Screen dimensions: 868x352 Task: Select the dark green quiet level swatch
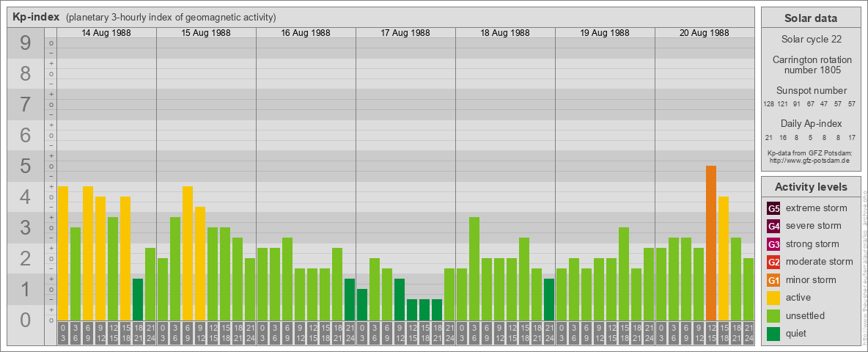click(773, 334)
